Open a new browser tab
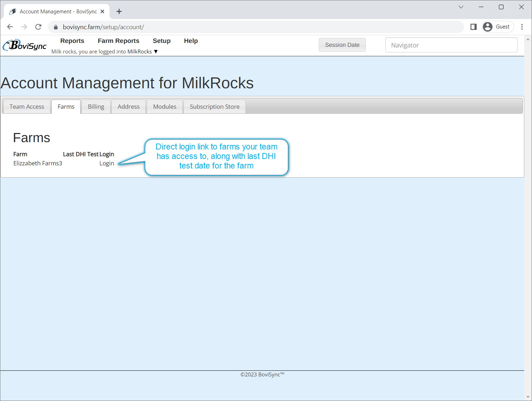532x401 pixels. tap(119, 12)
